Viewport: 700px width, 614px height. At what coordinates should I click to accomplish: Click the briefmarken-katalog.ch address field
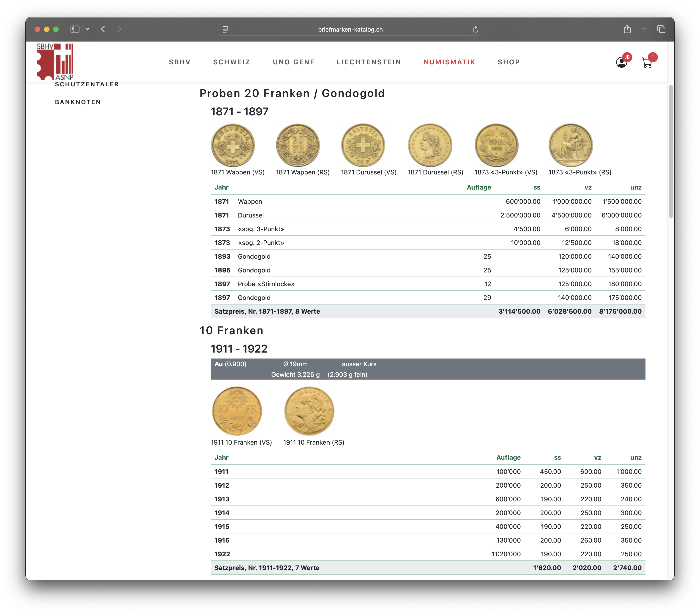[350, 30]
